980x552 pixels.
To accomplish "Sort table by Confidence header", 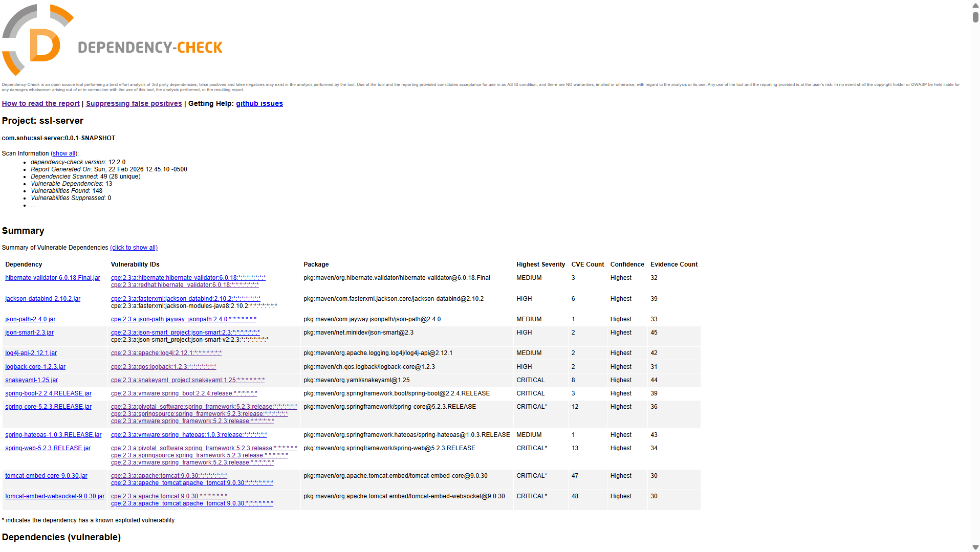I will coord(627,264).
